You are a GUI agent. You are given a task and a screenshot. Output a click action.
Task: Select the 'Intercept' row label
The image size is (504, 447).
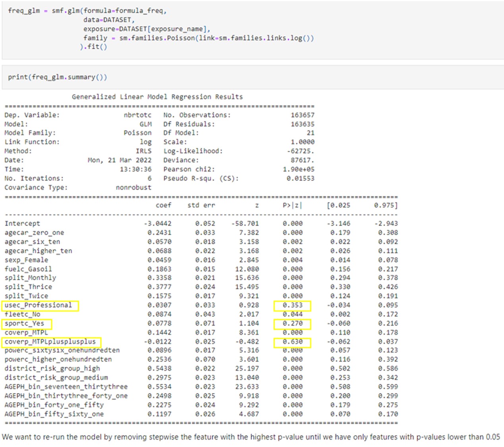click(22, 224)
